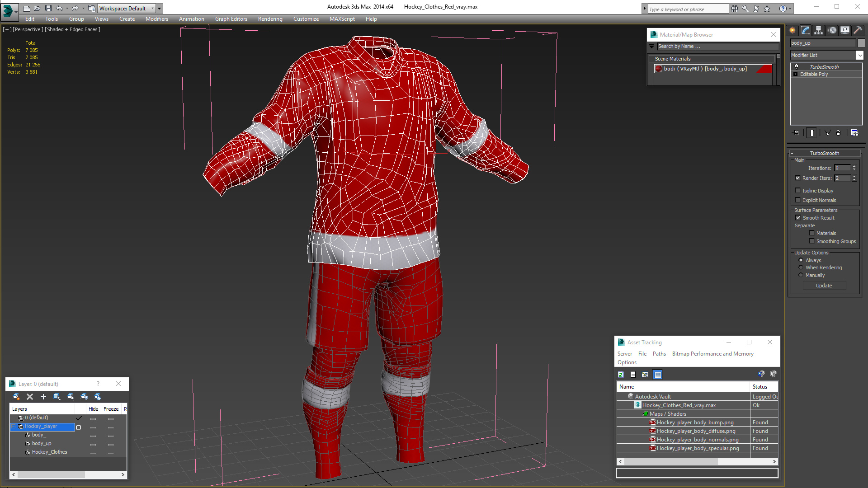Open Bitmap Performance and Memory menu

click(712, 354)
